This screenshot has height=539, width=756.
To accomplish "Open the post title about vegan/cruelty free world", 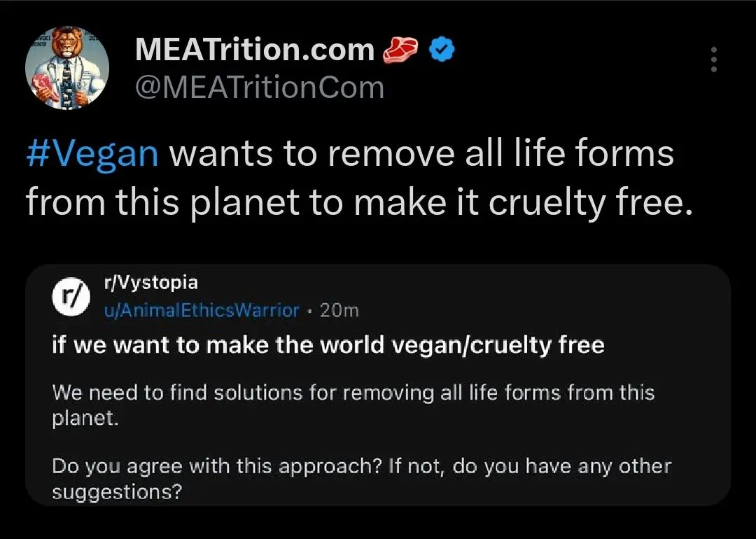I will [328, 345].
